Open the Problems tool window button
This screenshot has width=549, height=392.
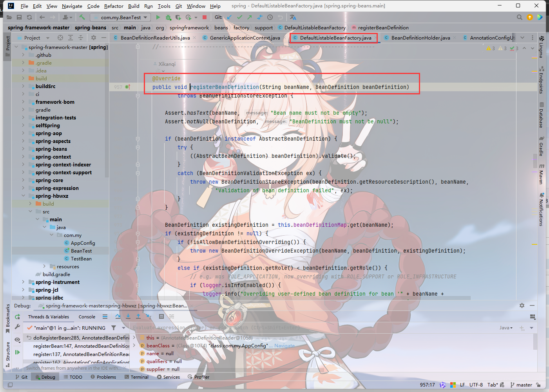point(103,377)
